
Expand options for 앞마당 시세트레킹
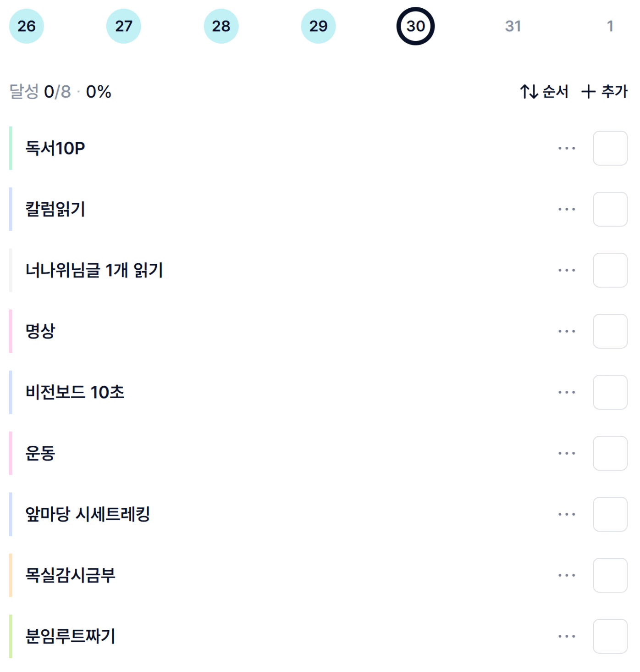pyautogui.click(x=567, y=514)
